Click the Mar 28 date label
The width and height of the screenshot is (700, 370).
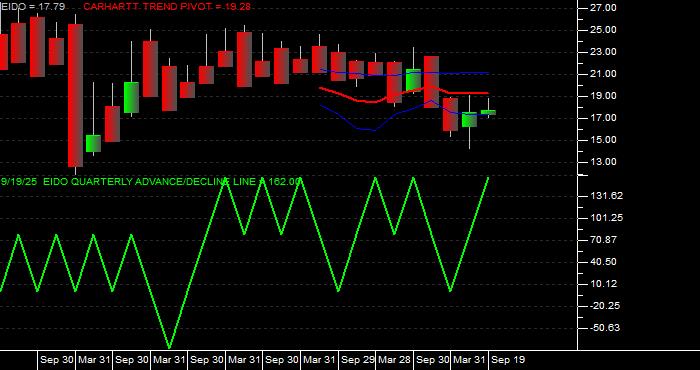click(x=395, y=360)
